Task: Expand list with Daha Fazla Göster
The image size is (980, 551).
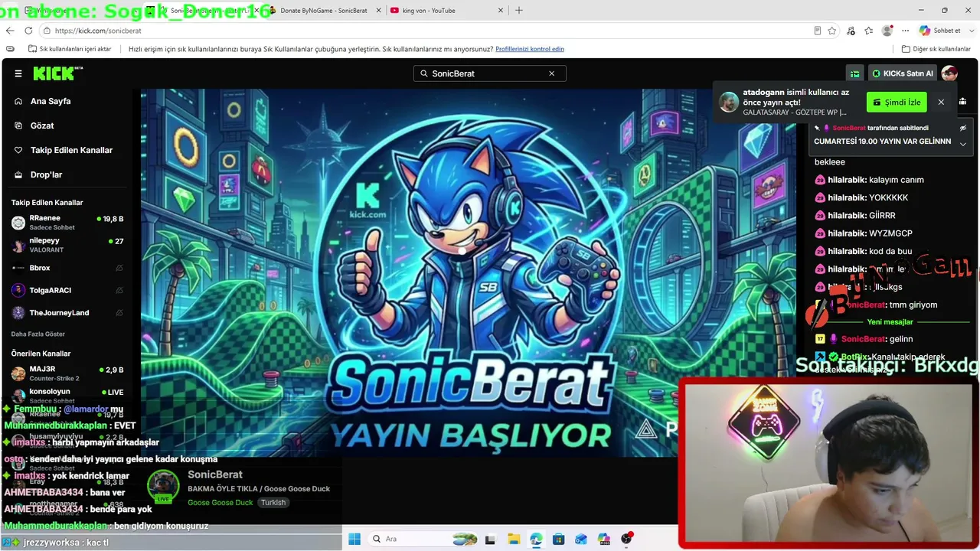Action: [38, 334]
